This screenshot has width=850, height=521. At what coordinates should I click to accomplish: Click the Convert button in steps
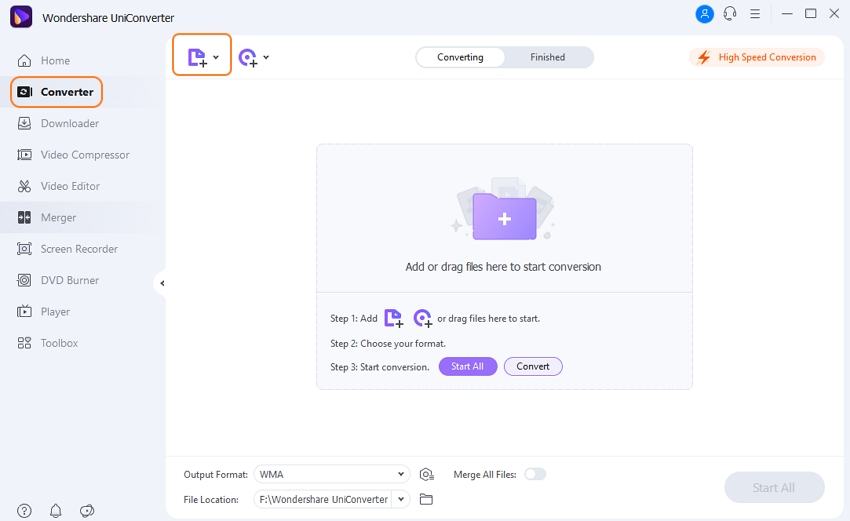coord(533,367)
